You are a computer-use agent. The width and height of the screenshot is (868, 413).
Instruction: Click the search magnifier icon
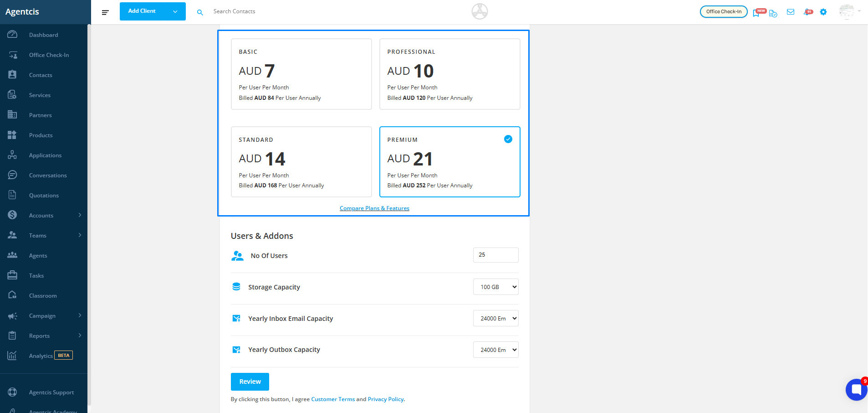[x=200, y=12]
